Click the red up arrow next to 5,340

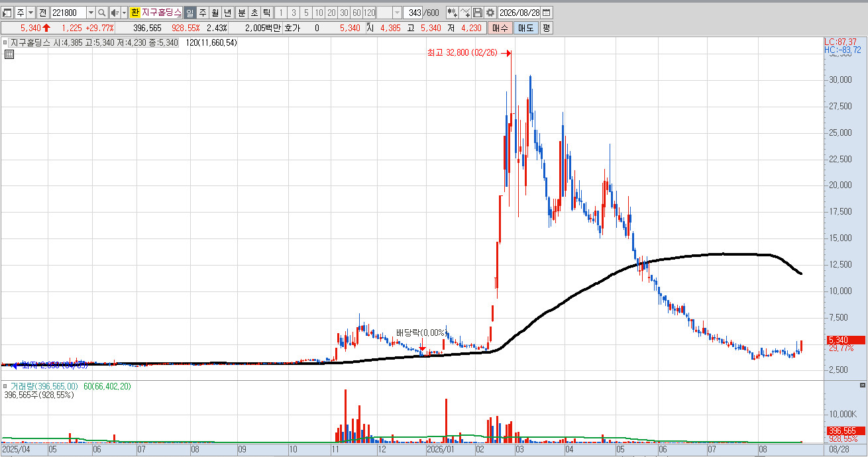coord(46,28)
